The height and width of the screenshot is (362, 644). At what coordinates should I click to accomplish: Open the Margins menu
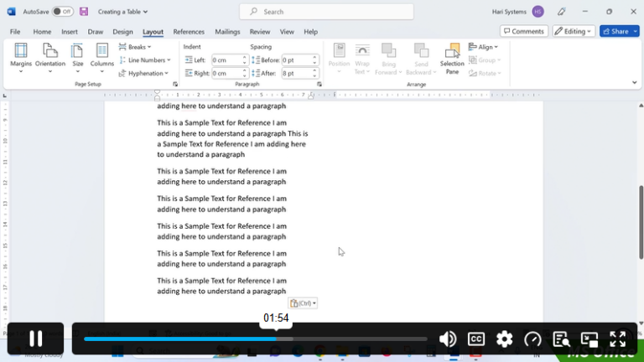[x=20, y=59]
